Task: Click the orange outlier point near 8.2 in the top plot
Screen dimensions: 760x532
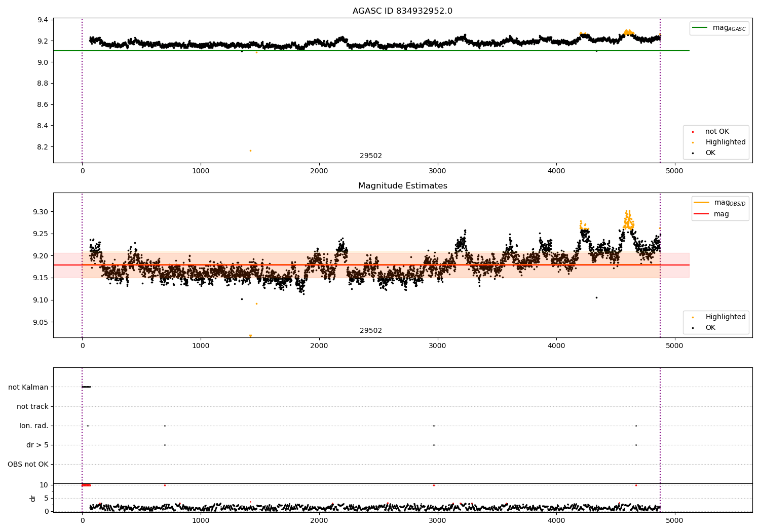Action: pyautogui.click(x=250, y=150)
